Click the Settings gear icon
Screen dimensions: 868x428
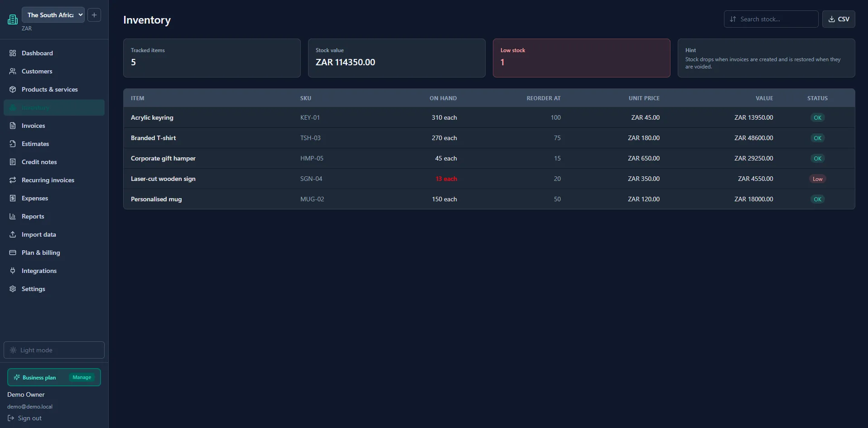click(13, 289)
